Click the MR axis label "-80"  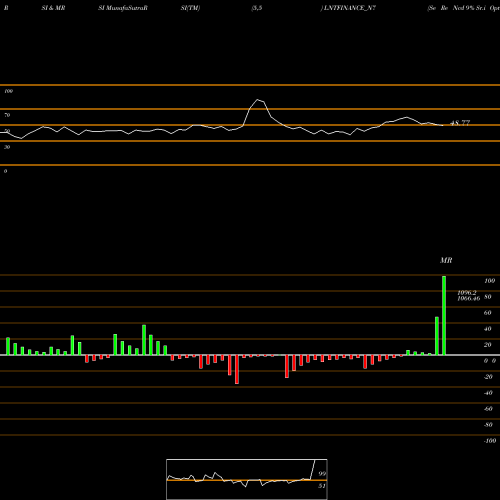click(x=488, y=425)
